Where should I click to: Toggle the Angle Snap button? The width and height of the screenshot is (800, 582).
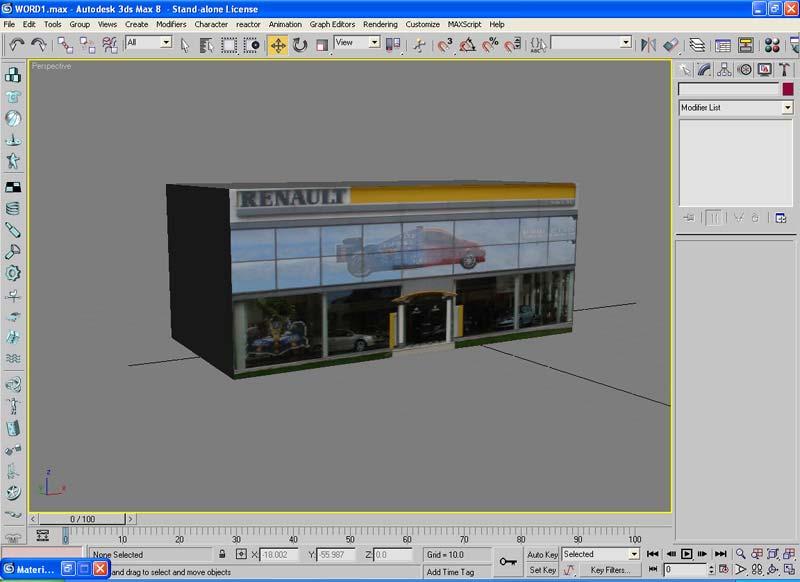point(467,45)
